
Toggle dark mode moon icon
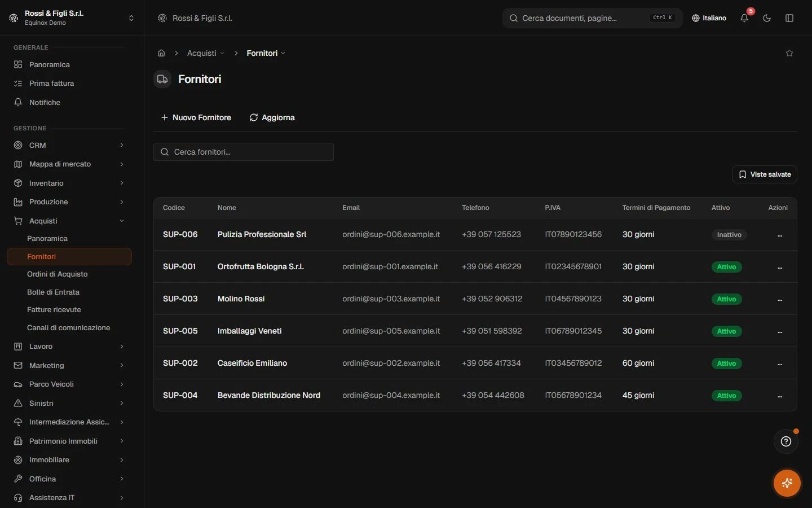click(x=767, y=18)
